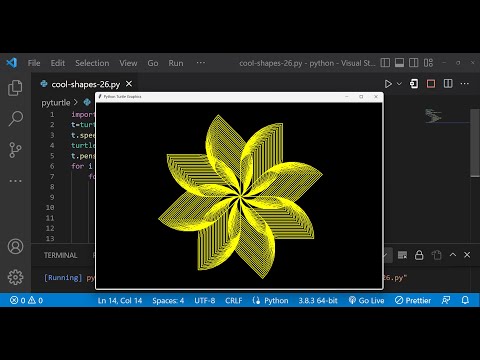The image size is (480, 360).
Task: Expand the run button dropdown arrow
Action: point(399,84)
